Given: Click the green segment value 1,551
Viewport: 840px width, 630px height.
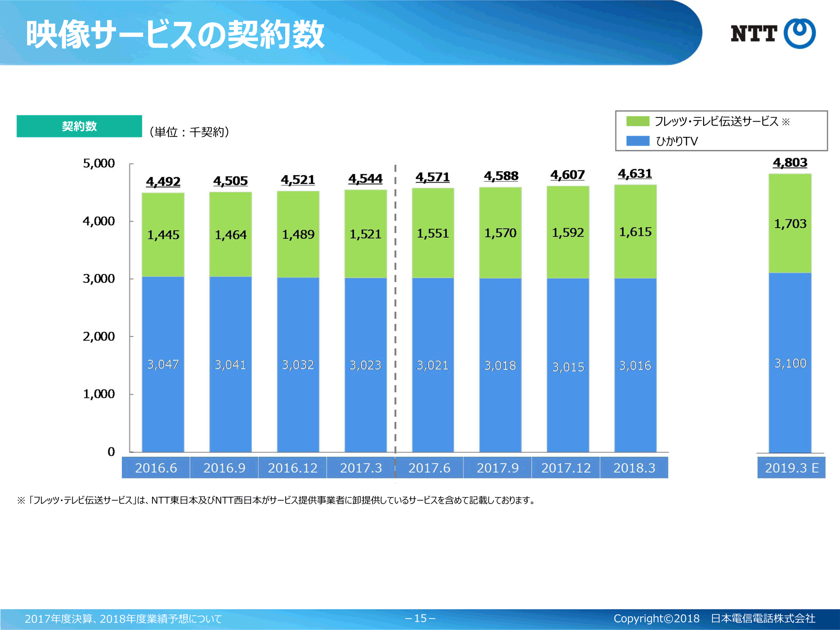Looking at the screenshot, I should coord(433,233).
